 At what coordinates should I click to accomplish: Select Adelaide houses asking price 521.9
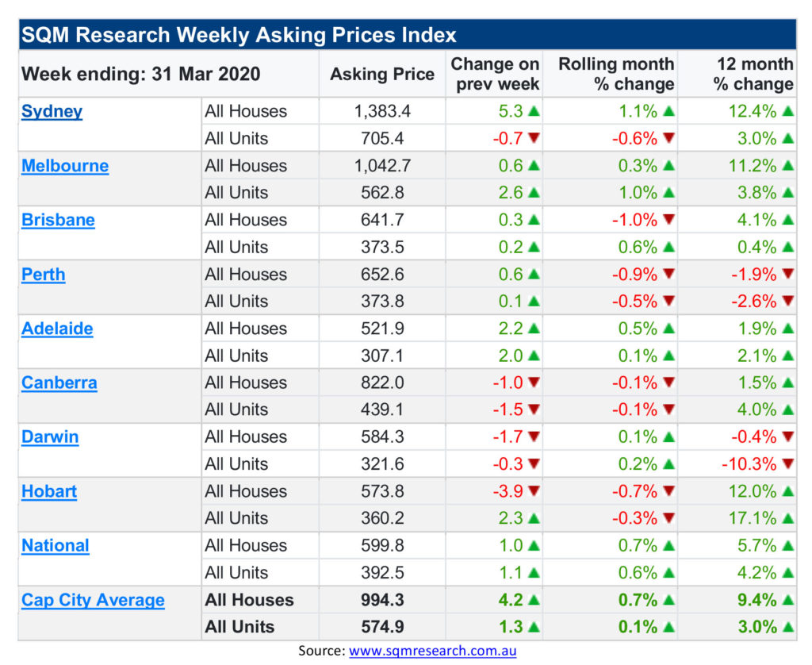(382, 328)
